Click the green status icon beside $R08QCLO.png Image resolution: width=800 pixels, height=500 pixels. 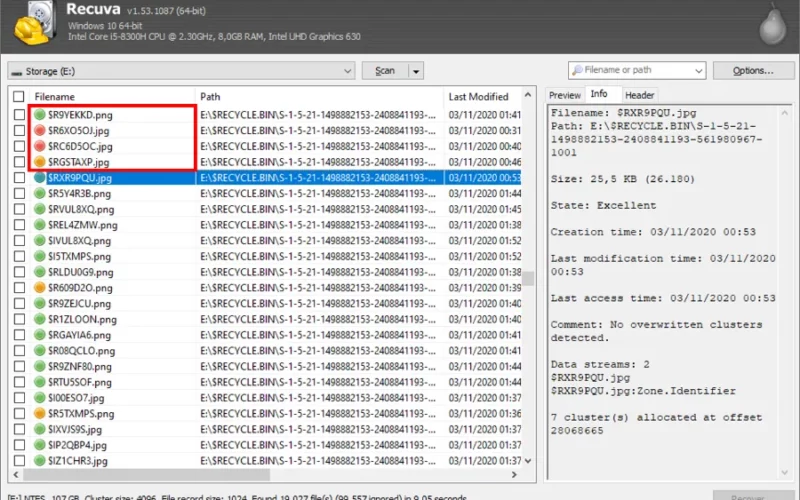40,351
